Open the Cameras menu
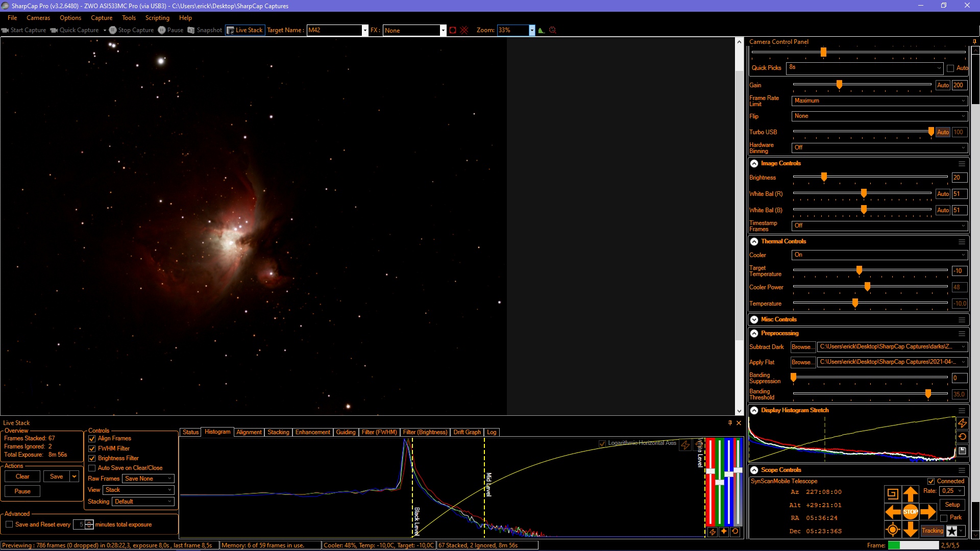 [x=38, y=18]
